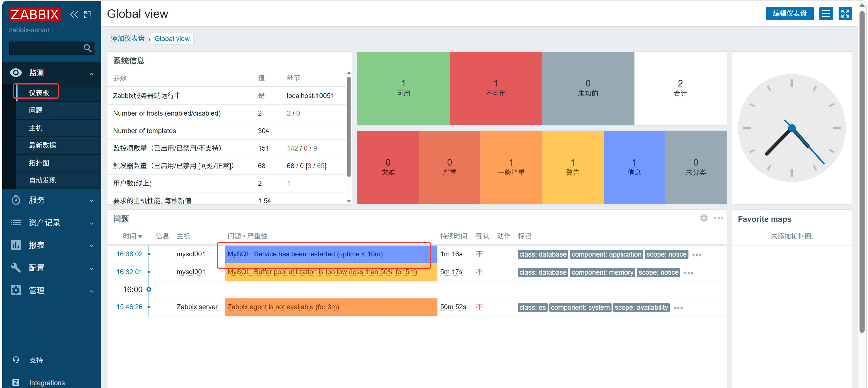The image size is (868, 388).
Task: Click the red 不可用 host availability tile
Action: click(x=495, y=88)
